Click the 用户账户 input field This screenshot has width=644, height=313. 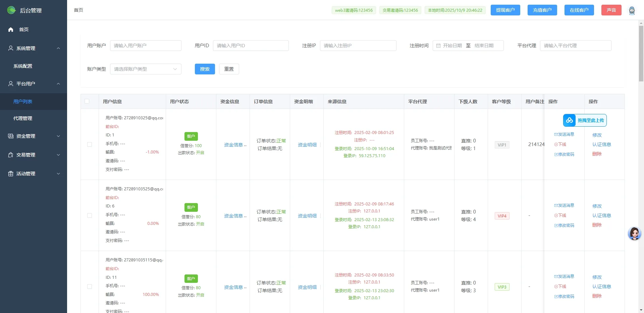point(146,45)
